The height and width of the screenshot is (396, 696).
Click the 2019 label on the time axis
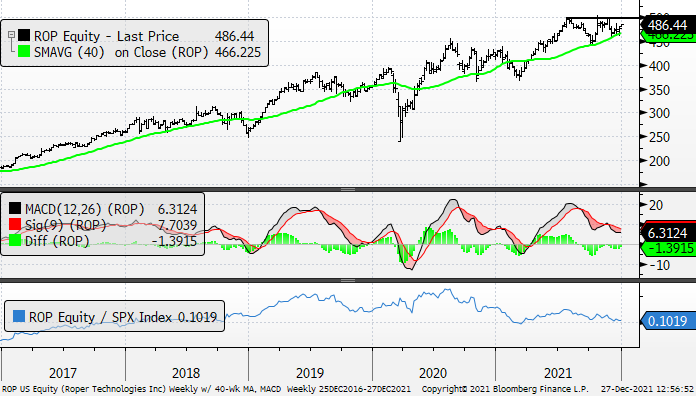coord(310,373)
